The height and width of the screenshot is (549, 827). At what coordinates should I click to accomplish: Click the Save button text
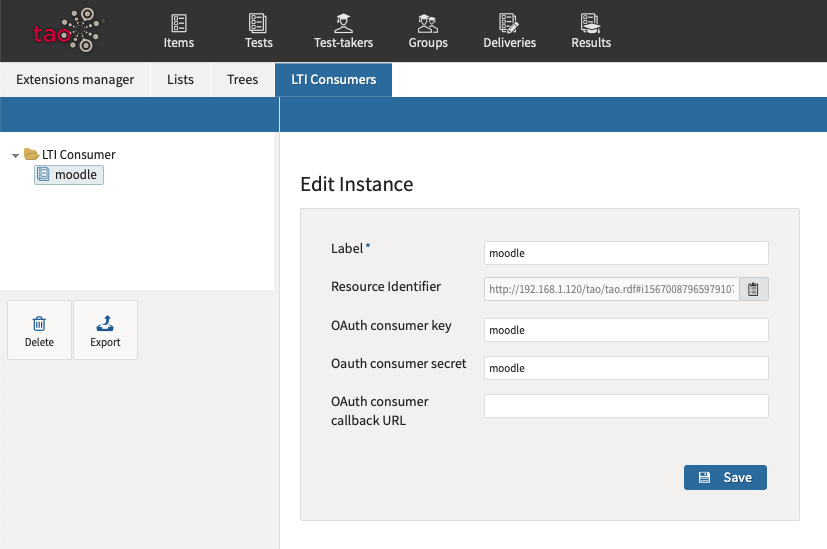[x=737, y=477]
